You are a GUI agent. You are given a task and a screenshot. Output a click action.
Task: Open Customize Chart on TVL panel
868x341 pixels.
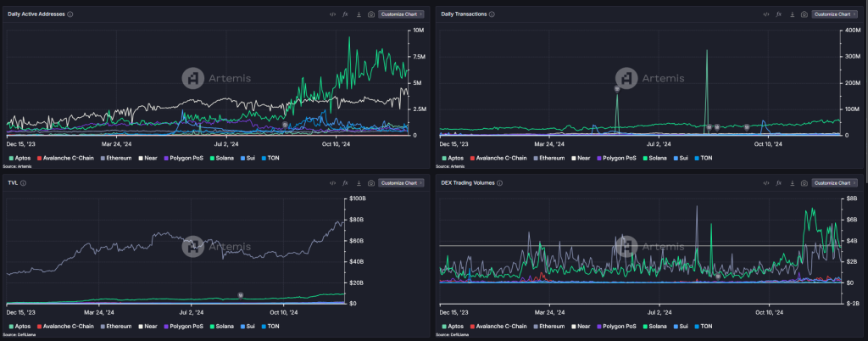click(x=401, y=183)
